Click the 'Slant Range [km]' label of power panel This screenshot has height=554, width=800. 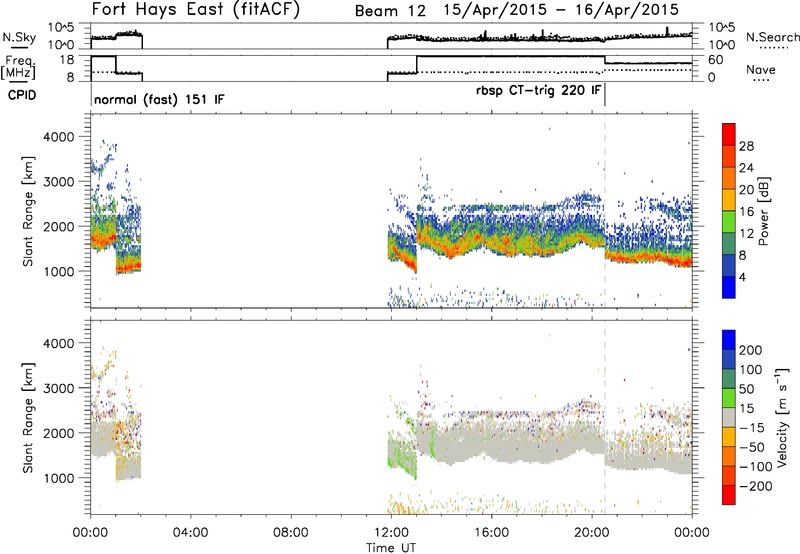[28, 211]
